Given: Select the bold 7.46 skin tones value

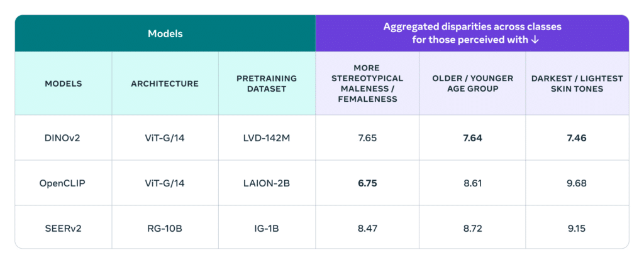Looking at the screenshot, I should tap(576, 138).
